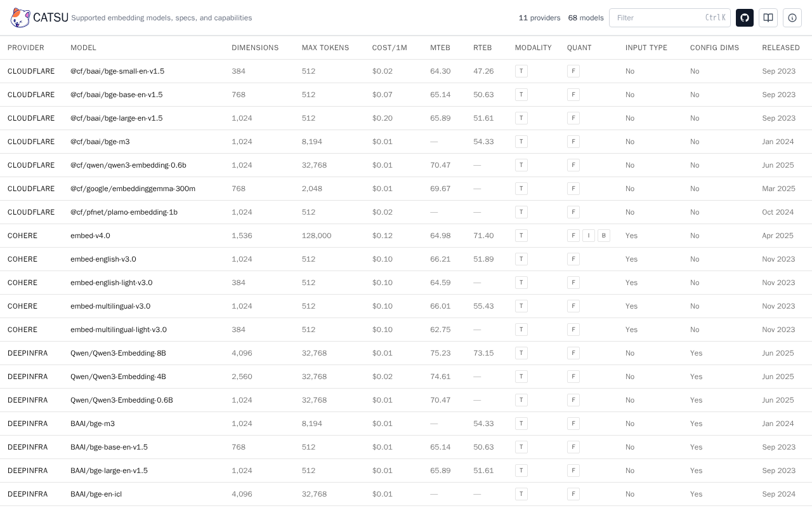812x508 pixels.
Task: Open the GitHub repository icon
Action: pos(745,18)
